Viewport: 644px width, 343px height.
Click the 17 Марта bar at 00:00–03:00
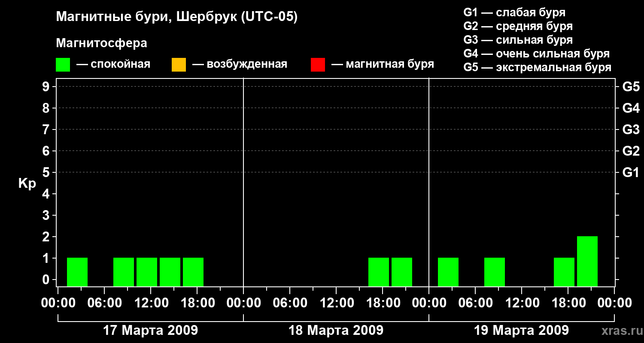pos(77,272)
